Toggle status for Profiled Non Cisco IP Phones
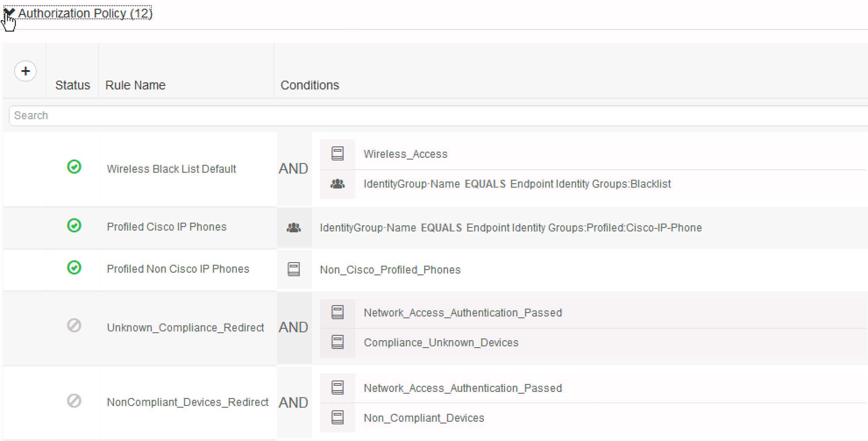Viewport: 868px width, 441px height. point(74,268)
